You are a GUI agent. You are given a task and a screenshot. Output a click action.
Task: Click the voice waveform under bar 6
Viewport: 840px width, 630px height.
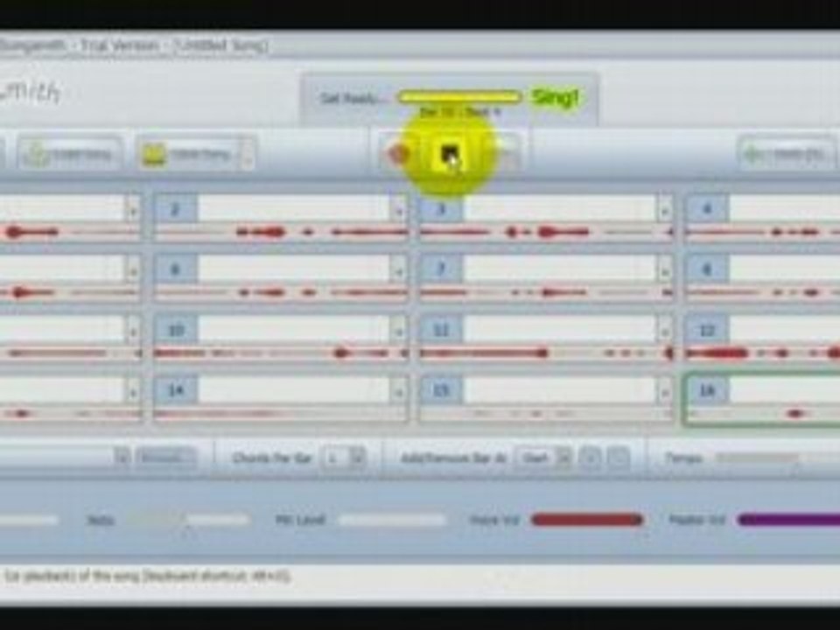[281, 292]
